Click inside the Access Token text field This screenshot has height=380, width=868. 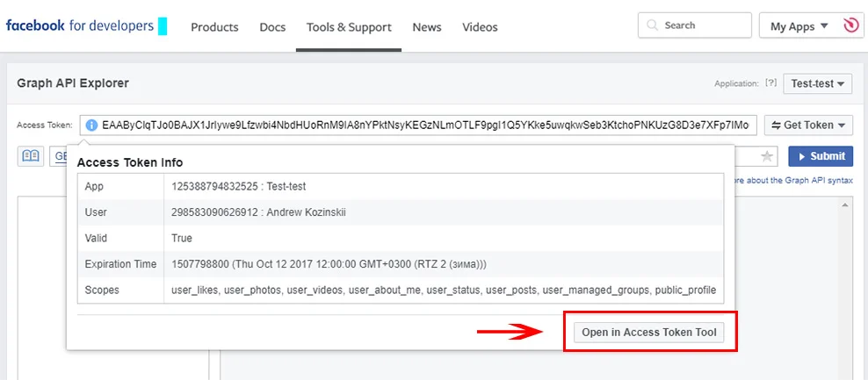click(422, 125)
